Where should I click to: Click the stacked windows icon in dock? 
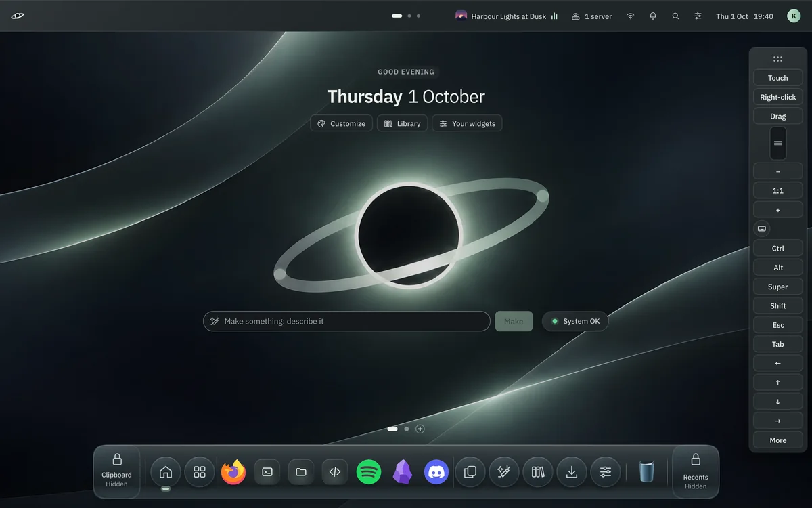470,472
